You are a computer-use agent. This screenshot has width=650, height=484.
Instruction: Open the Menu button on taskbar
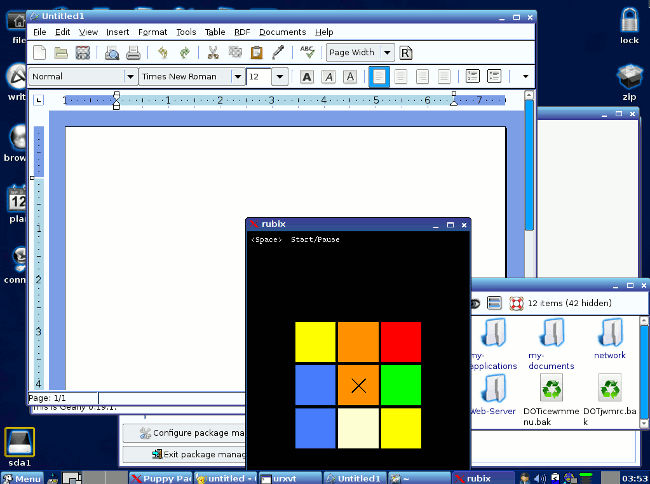pos(22,478)
